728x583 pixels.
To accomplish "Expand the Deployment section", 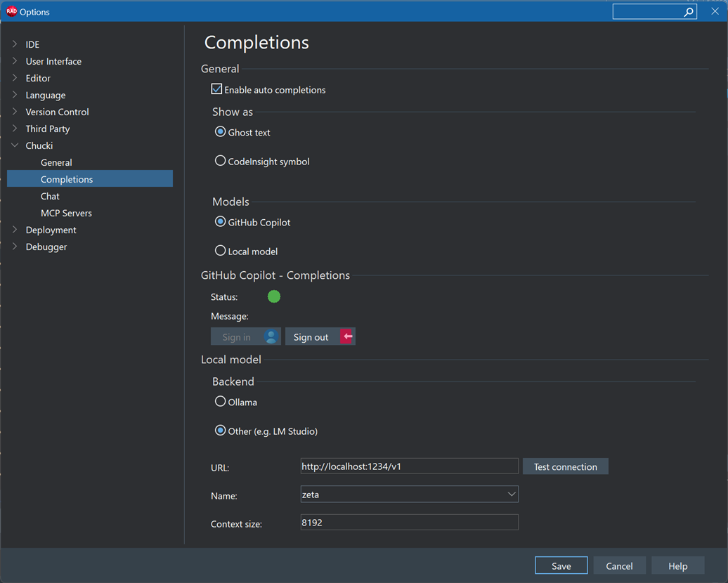I will click(x=14, y=230).
